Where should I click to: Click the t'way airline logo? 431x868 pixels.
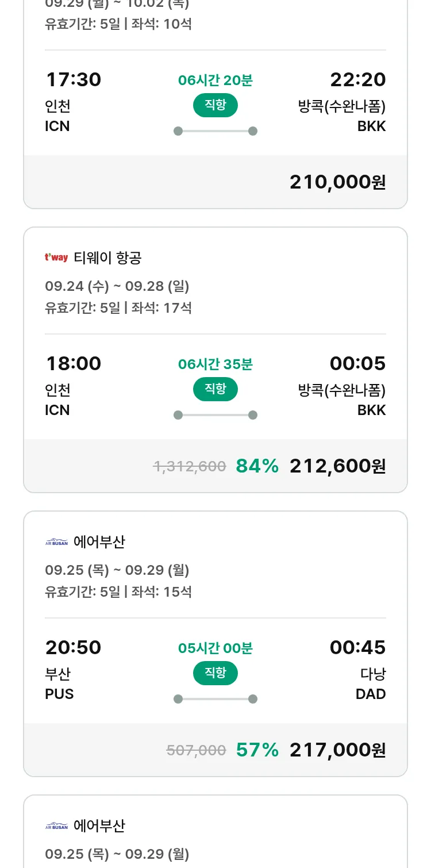point(56,258)
